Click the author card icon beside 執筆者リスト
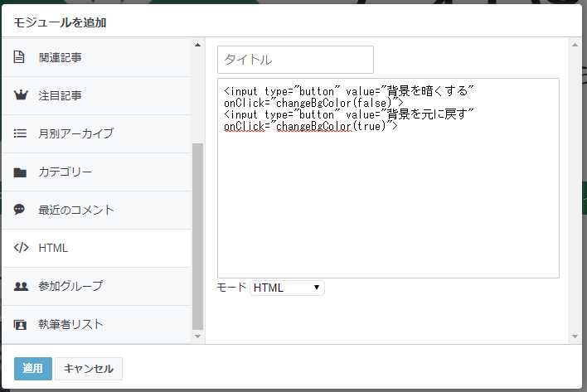The image size is (587, 392). (20, 324)
